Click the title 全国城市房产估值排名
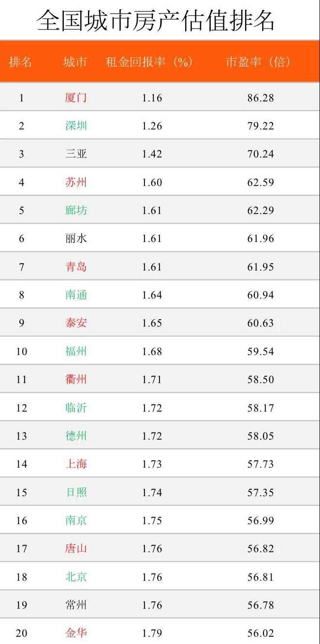This screenshot has width=320, height=644. pyautogui.click(x=156, y=20)
